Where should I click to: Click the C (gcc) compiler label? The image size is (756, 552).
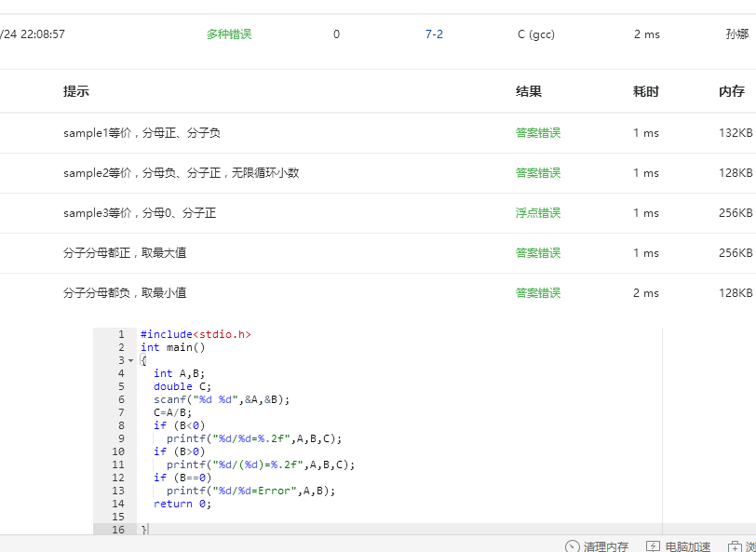click(x=536, y=34)
